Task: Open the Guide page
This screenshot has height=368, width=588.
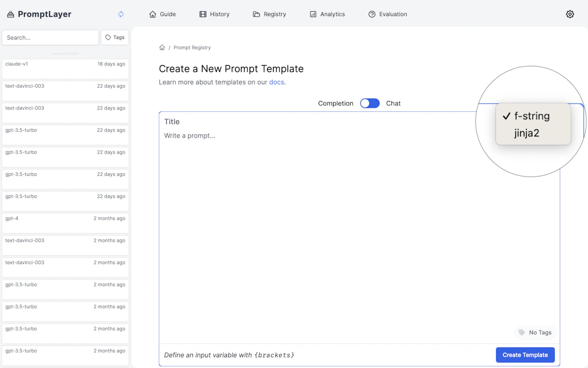Action: 163,14
